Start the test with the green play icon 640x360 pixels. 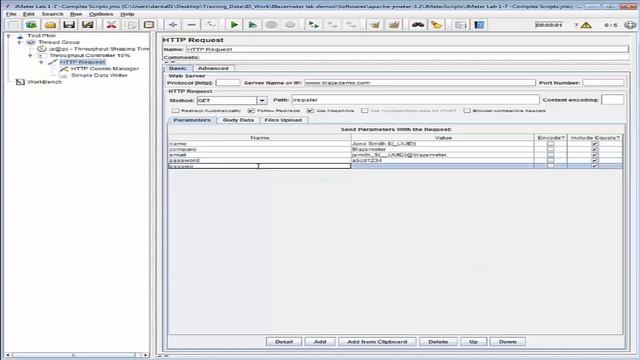coord(234,25)
